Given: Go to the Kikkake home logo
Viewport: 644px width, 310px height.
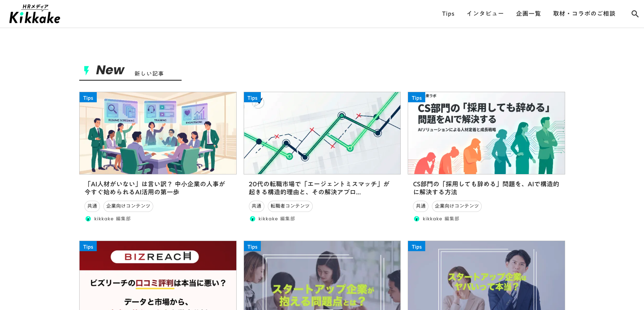Looking at the screenshot, I should 35,14.
